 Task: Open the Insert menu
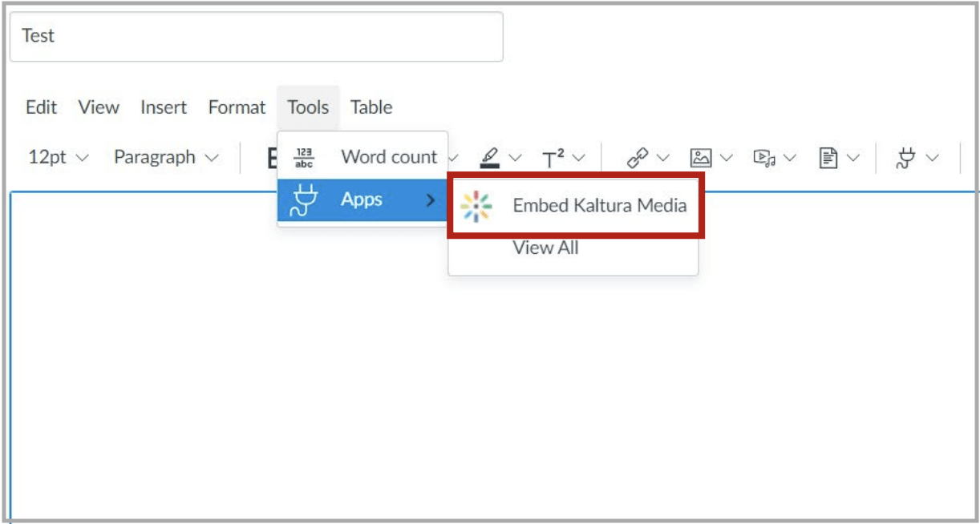click(x=164, y=107)
